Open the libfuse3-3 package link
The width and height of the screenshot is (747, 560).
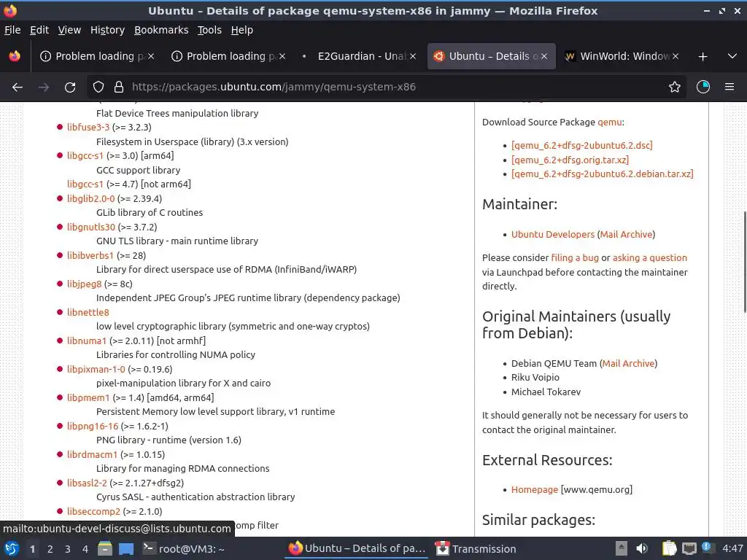88,127
